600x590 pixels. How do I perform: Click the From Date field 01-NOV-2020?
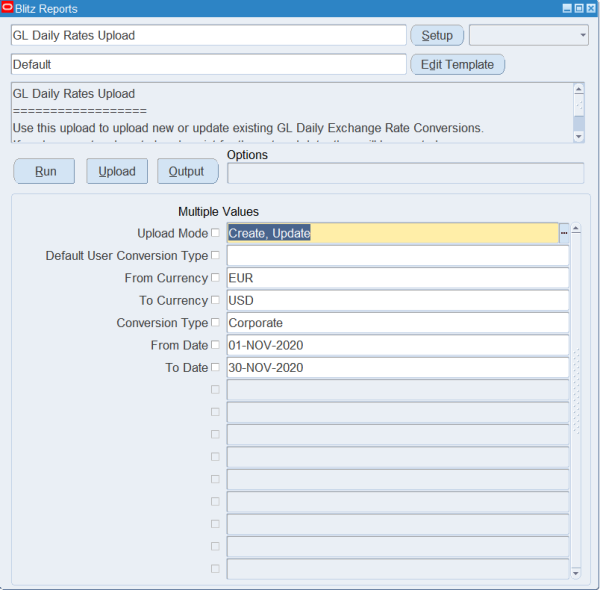click(398, 345)
